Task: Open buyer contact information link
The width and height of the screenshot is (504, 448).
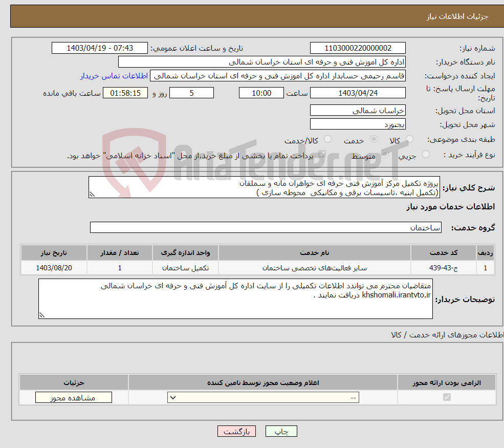Action: point(114,76)
